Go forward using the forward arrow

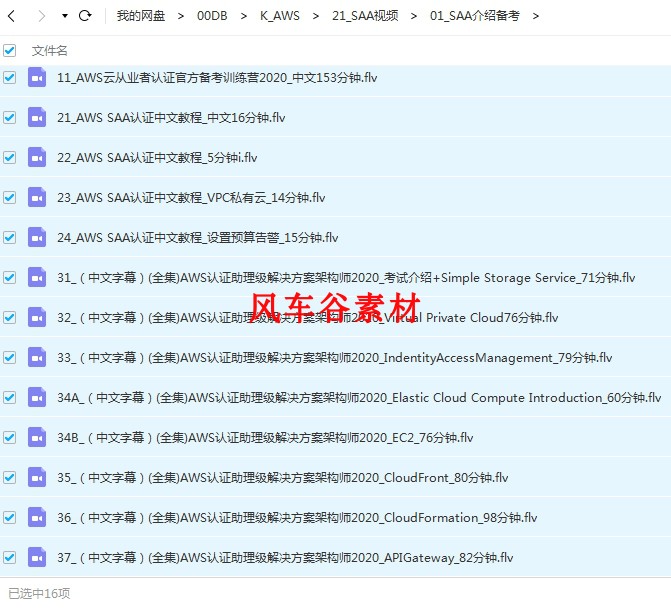point(41,16)
